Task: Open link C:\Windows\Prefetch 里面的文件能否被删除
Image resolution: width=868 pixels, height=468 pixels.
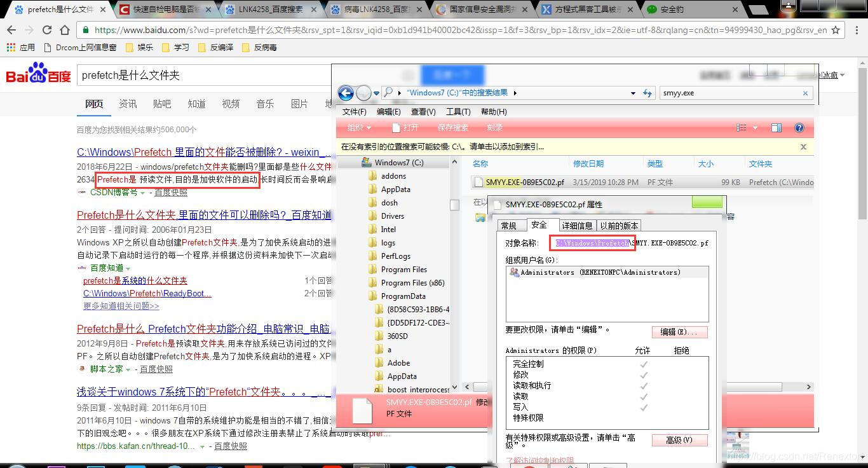Action: [x=204, y=152]
